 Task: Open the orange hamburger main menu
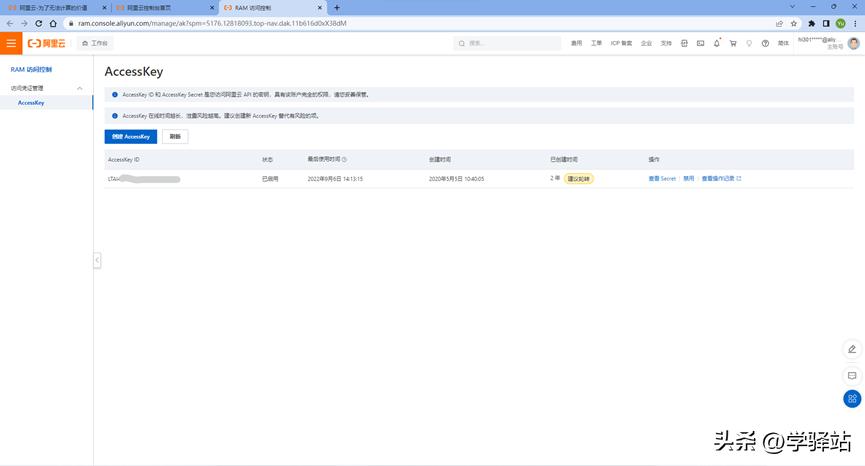[11, 43]
